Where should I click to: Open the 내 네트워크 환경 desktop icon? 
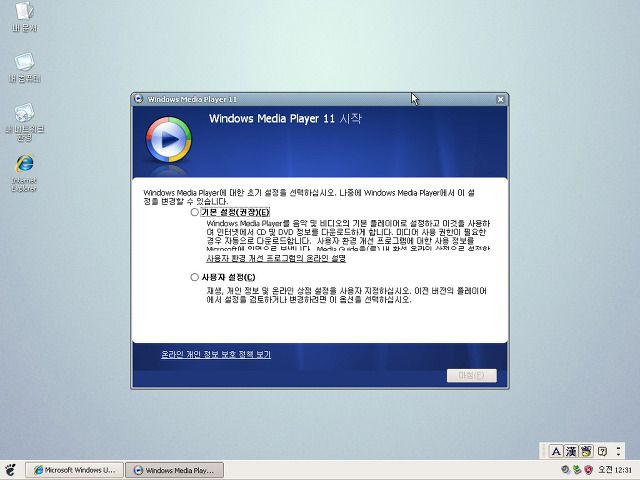(x=24, y=122)
